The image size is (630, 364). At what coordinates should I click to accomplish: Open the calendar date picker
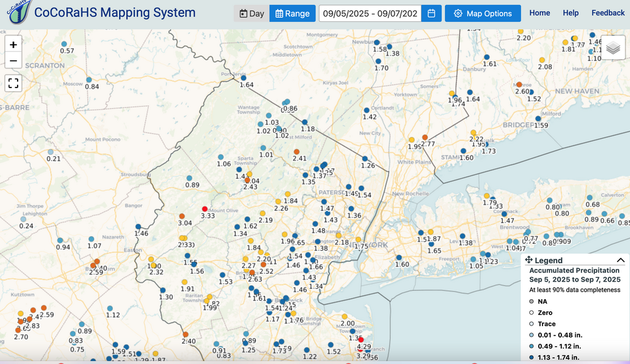pos(432,13)
